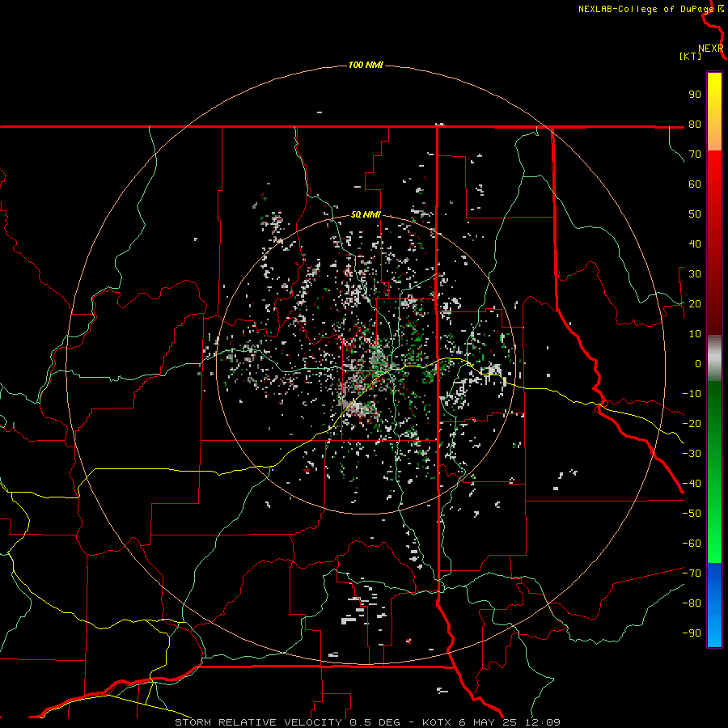The width and height of the screenshot is (728, 728).
Task: Click the [KT] units label
Action: [x=690, y=56]
